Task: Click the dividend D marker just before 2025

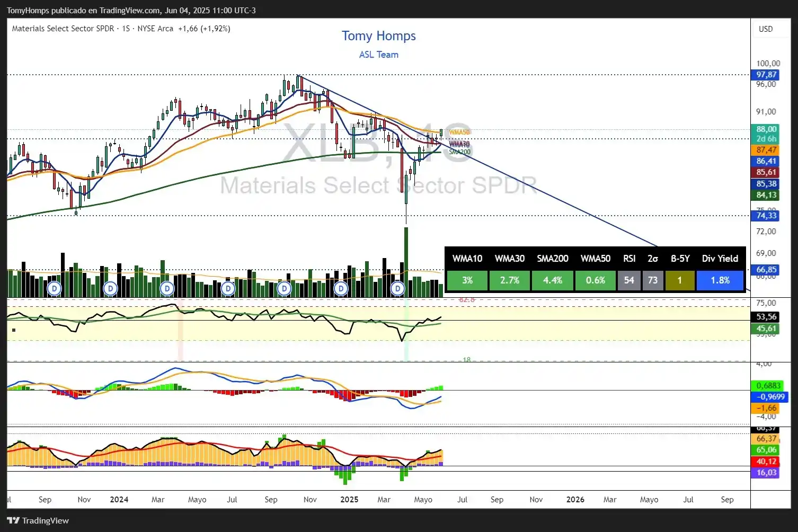Action: coord(341,289)
